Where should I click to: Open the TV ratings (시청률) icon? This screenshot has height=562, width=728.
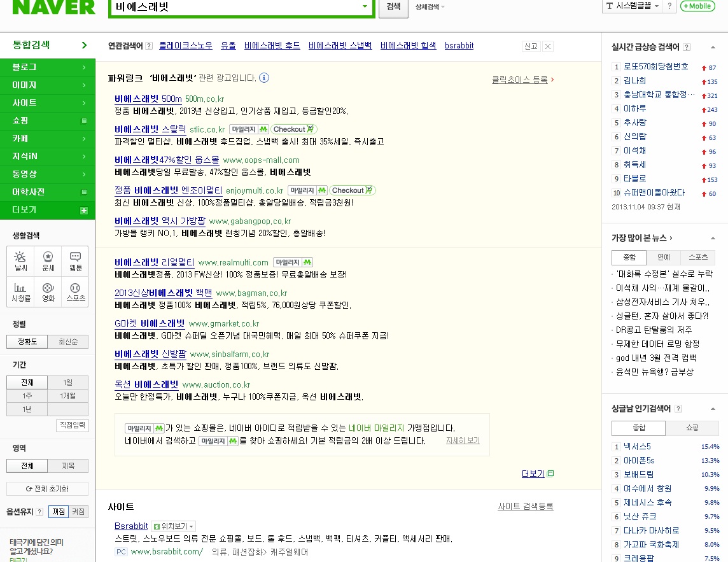[x=20, y=292]
